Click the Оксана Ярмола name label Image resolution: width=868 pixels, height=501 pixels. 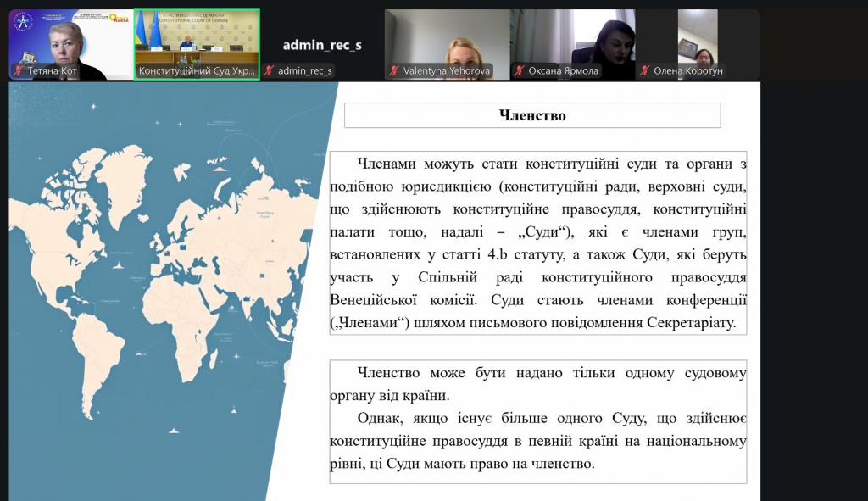(565, 71)
